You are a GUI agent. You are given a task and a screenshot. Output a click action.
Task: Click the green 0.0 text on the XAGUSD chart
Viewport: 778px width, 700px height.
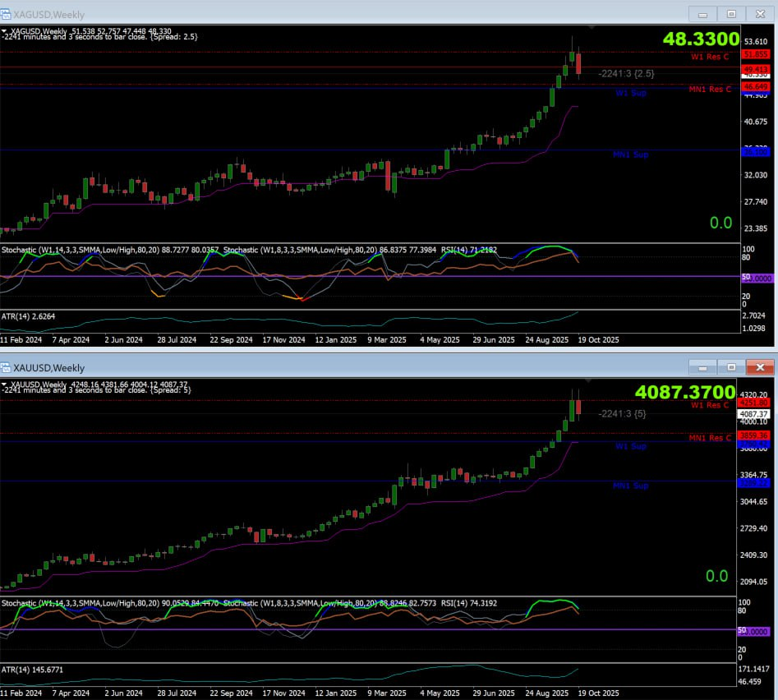720,223
